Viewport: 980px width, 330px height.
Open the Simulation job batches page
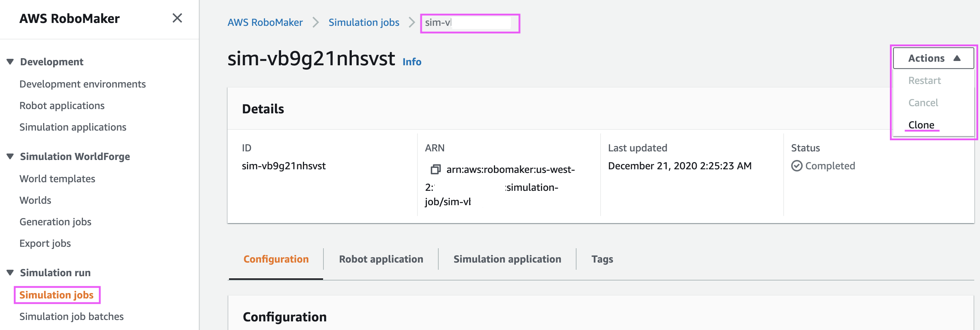click(71, 316)
